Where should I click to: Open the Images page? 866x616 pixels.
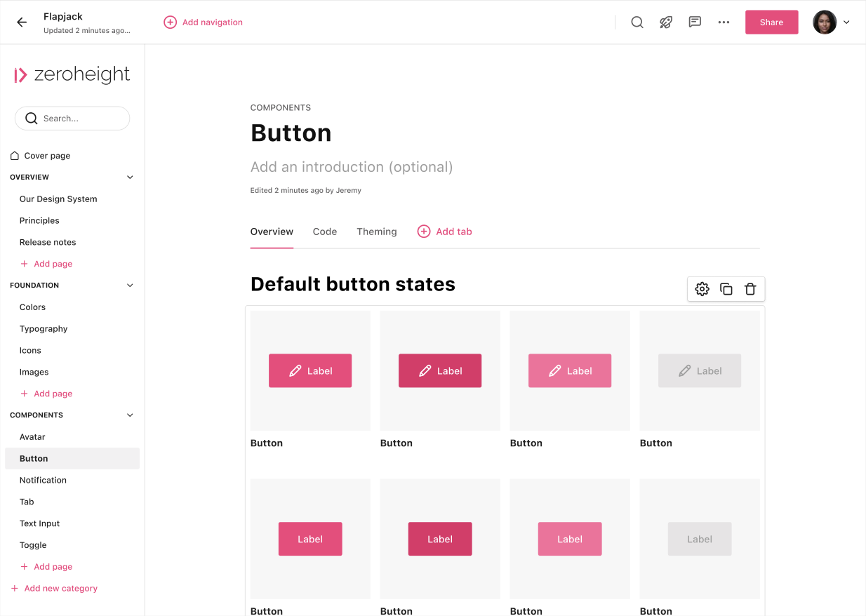[34, 373]
